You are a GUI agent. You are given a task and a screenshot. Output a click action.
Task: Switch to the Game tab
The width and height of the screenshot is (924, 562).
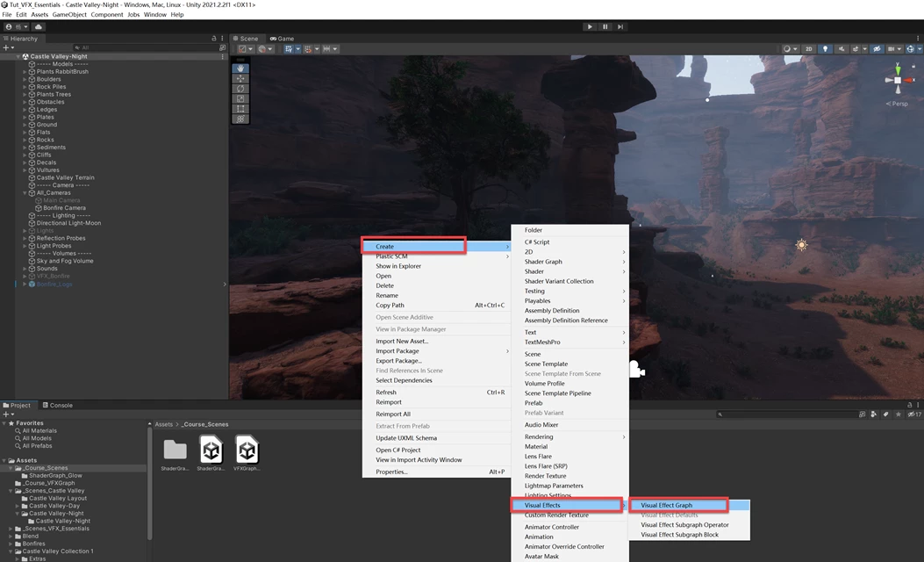[283, 39]
